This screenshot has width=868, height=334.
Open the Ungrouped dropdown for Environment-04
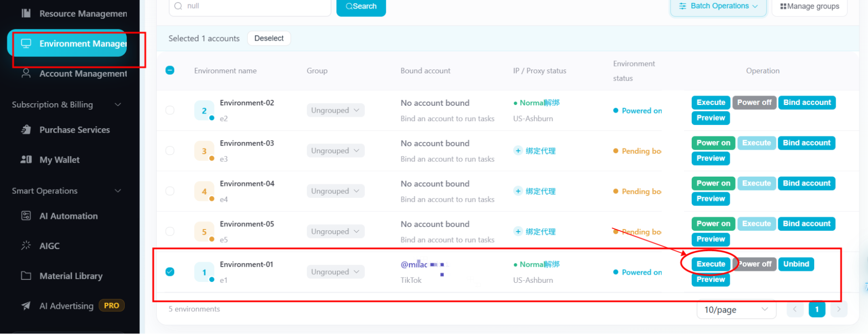click(x=335, y=191)
